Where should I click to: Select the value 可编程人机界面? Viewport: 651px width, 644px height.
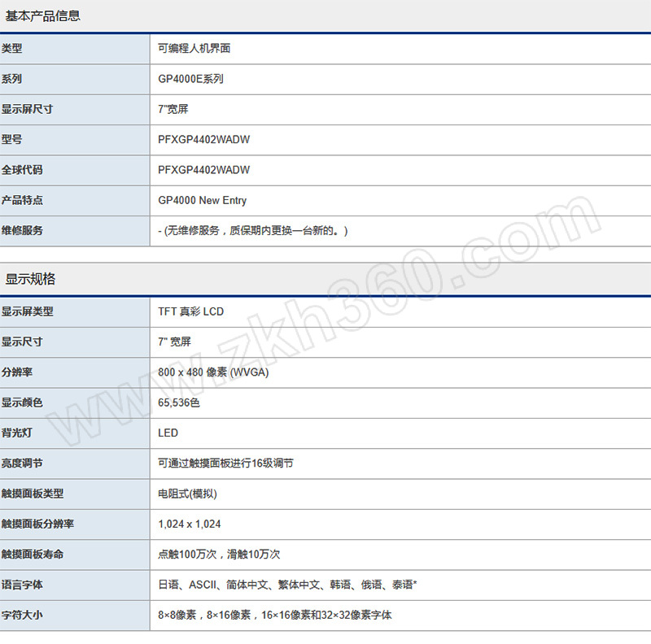194,49
